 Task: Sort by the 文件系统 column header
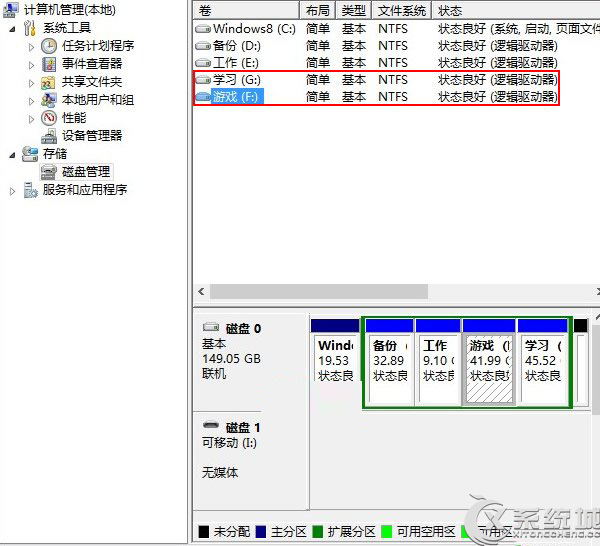[402, 10]
